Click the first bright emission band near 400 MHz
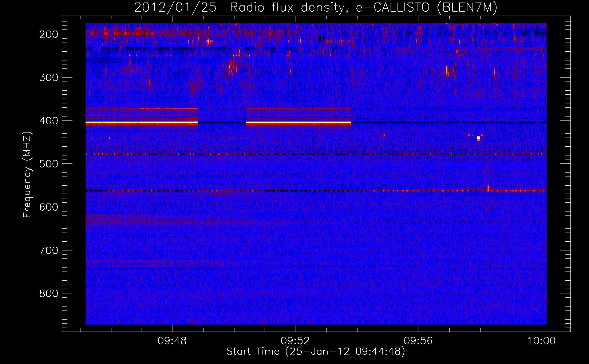 [x=142, y=123]
